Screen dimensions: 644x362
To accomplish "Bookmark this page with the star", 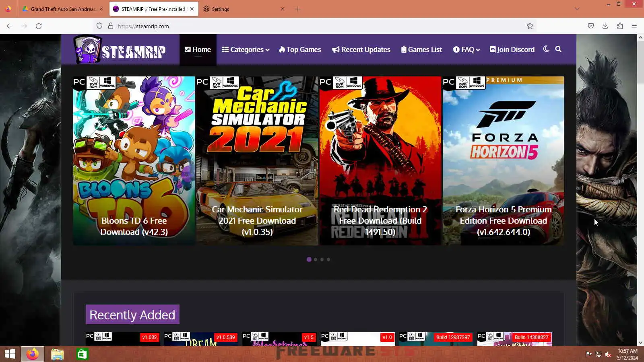I will click(x=530, y=26).
